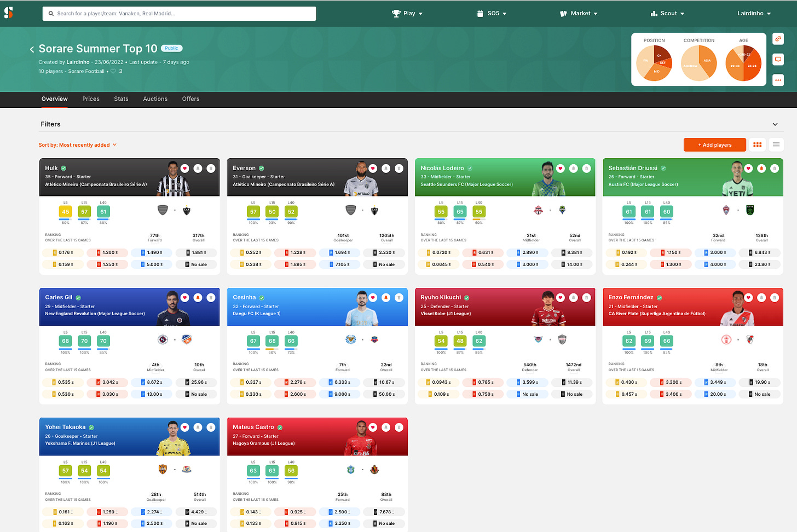Viewport: 797px width, 532px height.
Task: Delete Everson's card with the trash icon
Action: click(399, 169)
